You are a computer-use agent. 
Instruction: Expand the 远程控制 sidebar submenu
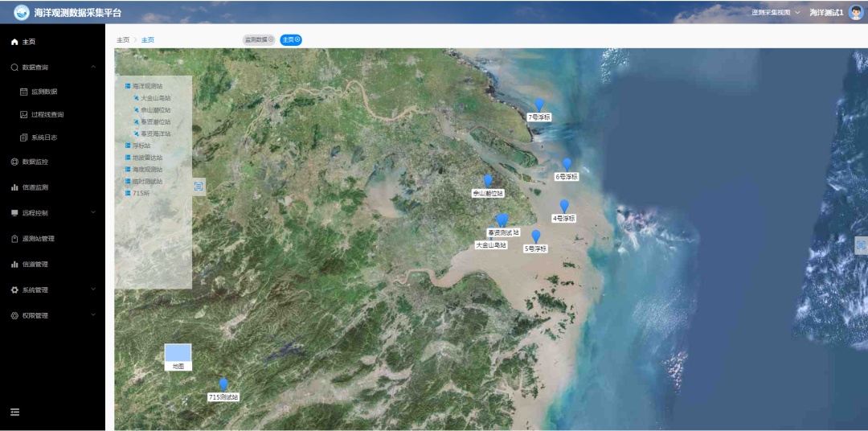(93, 213)
